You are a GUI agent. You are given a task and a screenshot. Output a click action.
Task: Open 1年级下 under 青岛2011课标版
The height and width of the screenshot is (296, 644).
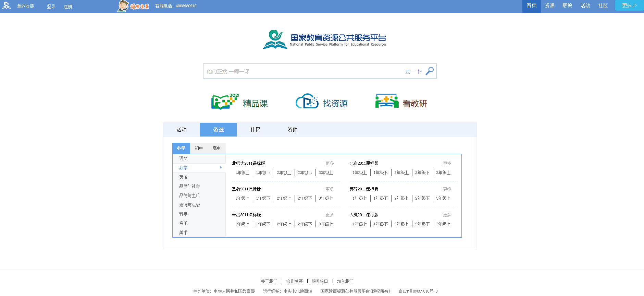tap(263, 224)
